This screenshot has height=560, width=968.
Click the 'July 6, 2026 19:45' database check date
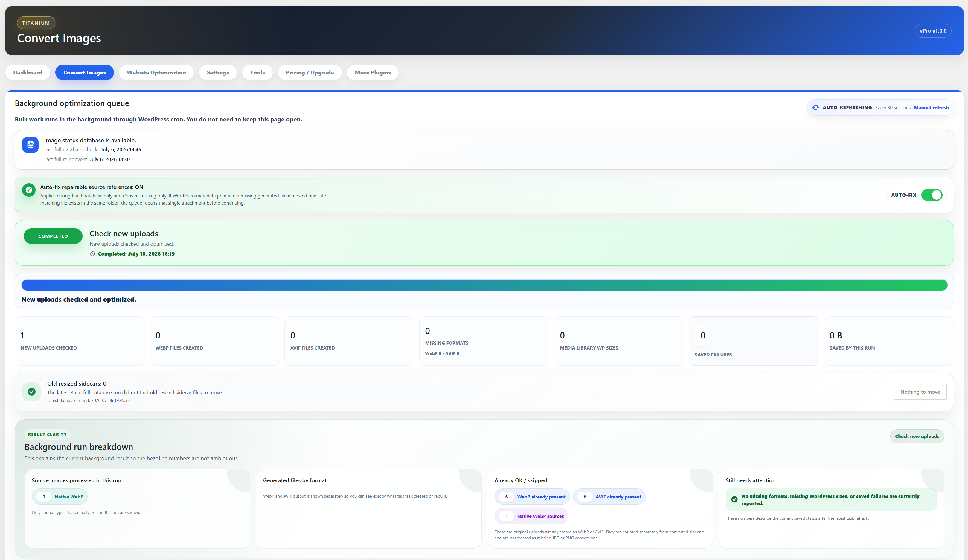(121, 150)
